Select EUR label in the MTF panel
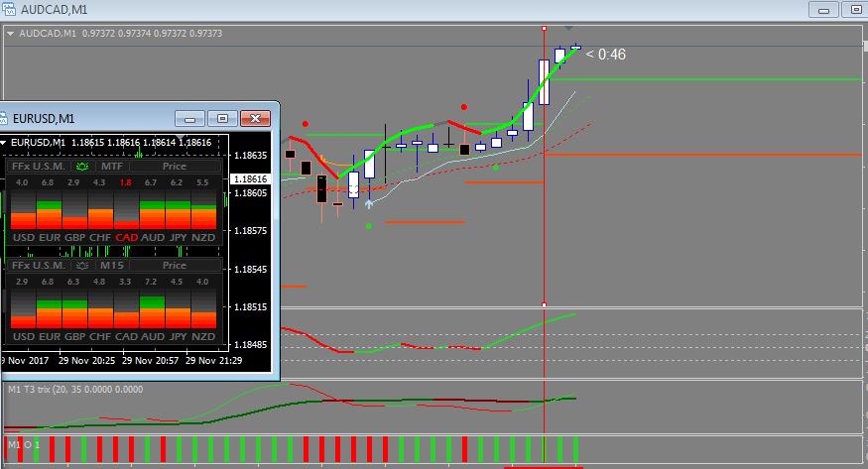Screen dimensions: 868x469 (50, 237)
